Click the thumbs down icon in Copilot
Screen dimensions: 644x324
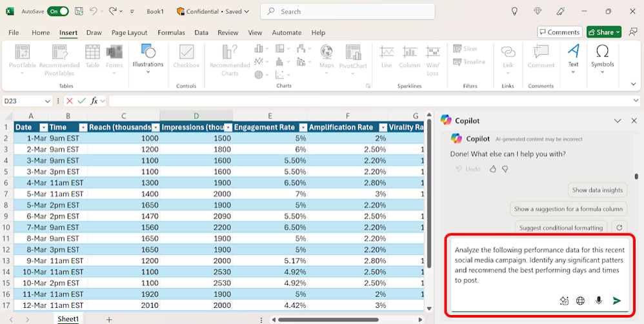(506, 168)
